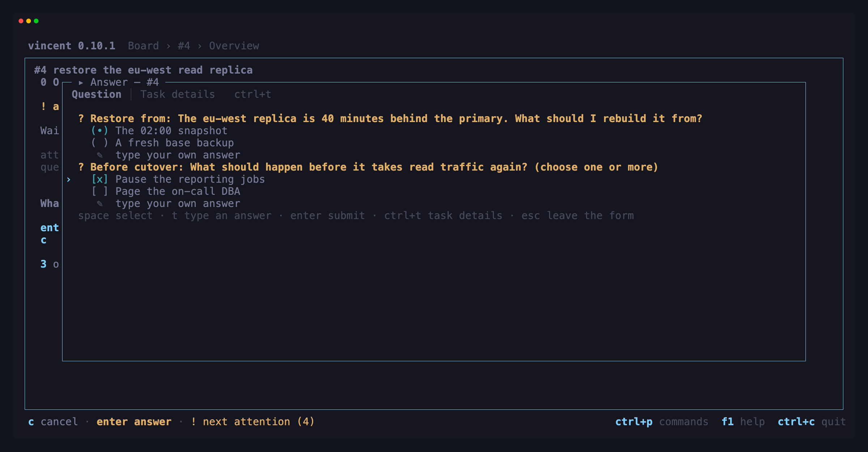Click c cancel in the footer

pos(53,422)
